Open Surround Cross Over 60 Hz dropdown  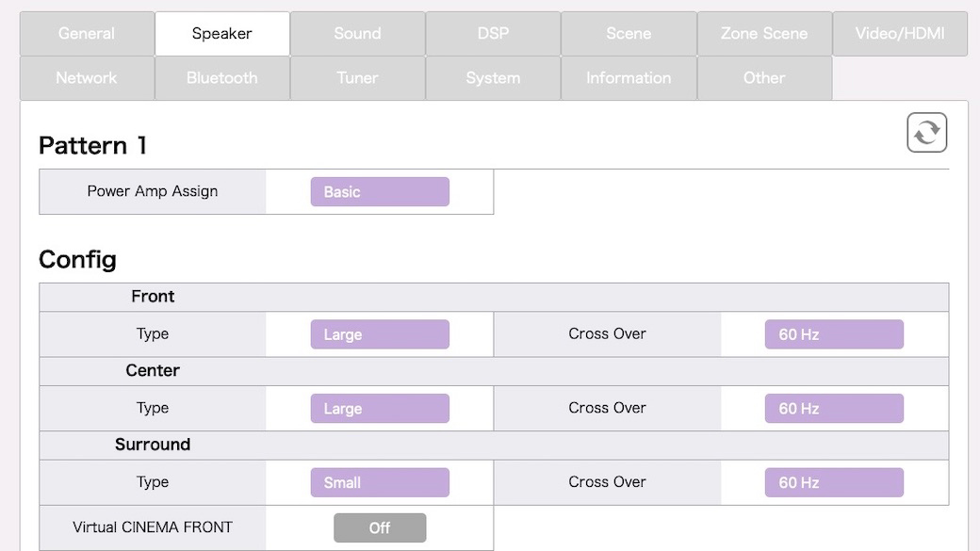[834, 482]
